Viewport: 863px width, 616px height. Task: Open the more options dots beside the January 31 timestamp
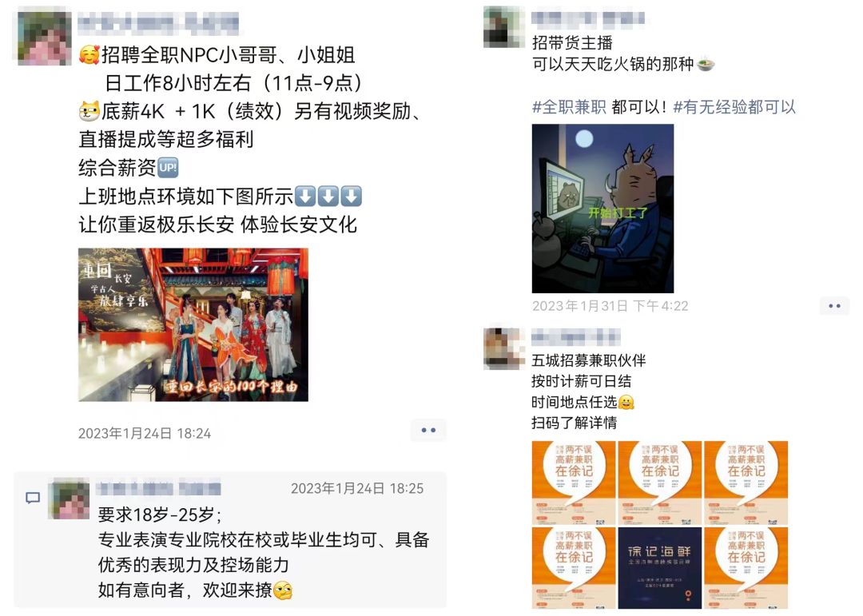click(x=834, y=305)
